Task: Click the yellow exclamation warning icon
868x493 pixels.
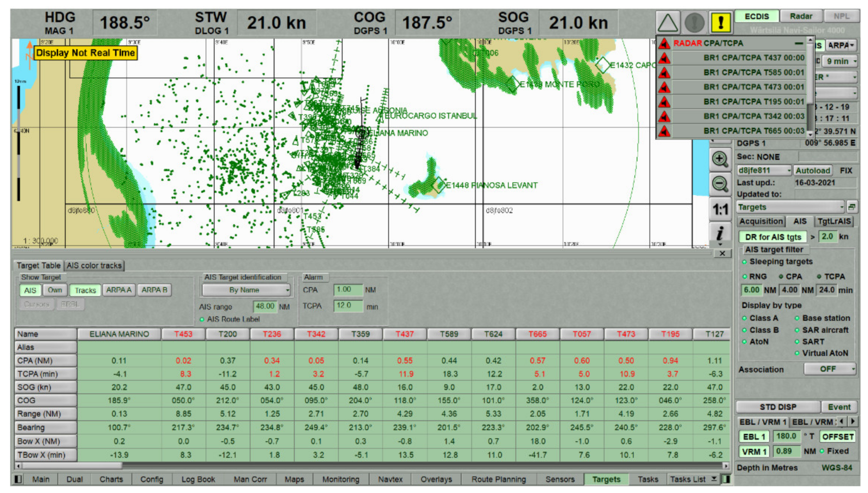Action: click(x=720, y=22)
